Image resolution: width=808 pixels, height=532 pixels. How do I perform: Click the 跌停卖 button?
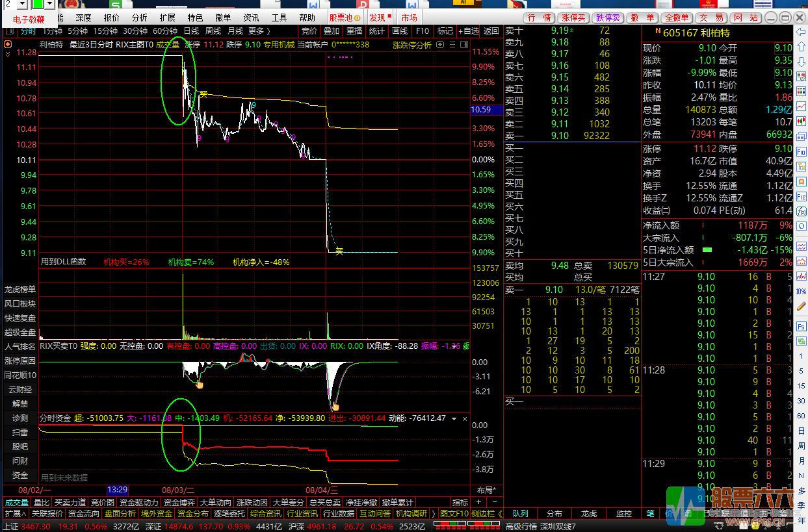point(608,18)
